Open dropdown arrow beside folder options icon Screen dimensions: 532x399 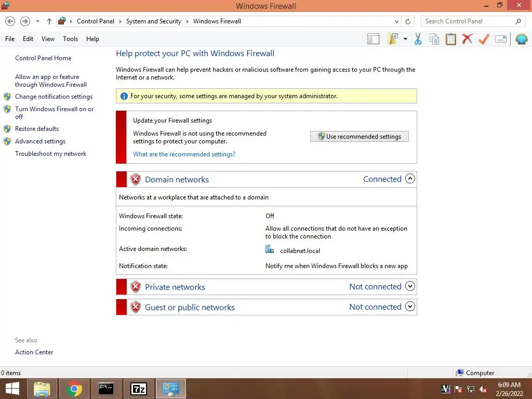[x=405, y=39]
